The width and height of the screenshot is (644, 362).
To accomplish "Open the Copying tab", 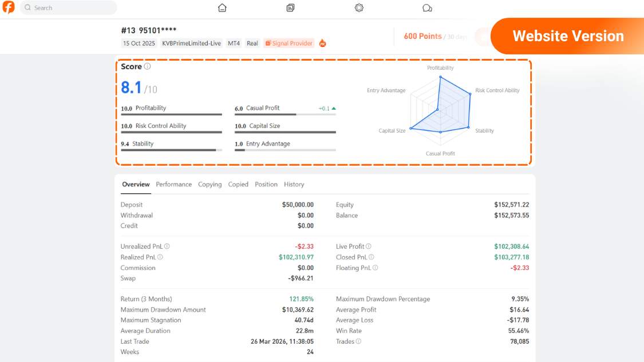I will [x=210, y=184].
